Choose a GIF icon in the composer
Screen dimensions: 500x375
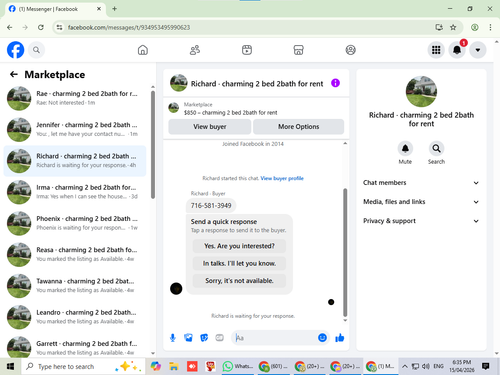(x=219, y=338)
